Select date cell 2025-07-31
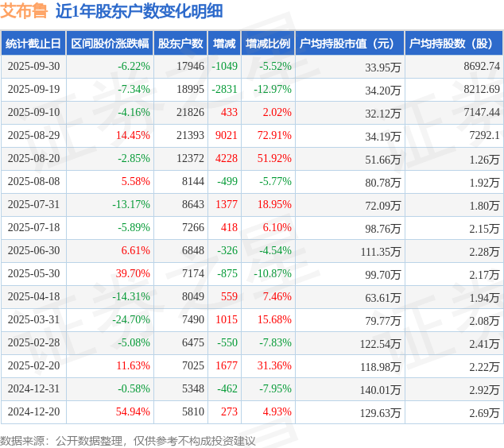504x448 pixels. [33, 204]
